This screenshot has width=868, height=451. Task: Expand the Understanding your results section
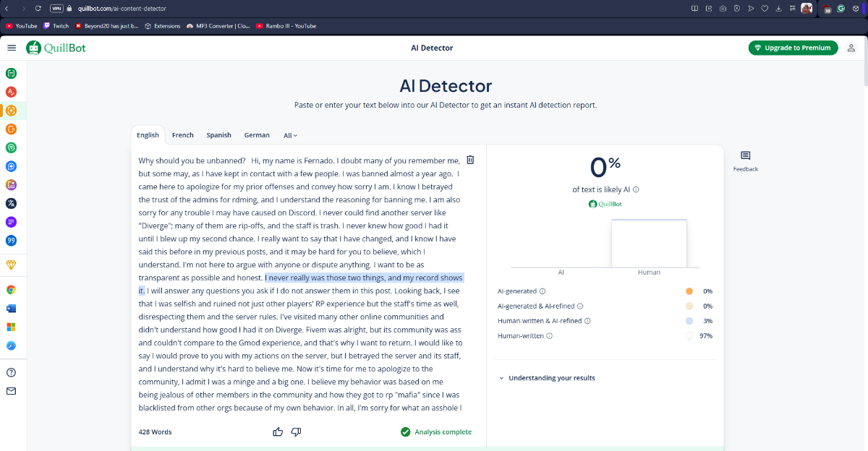(546, 378)
